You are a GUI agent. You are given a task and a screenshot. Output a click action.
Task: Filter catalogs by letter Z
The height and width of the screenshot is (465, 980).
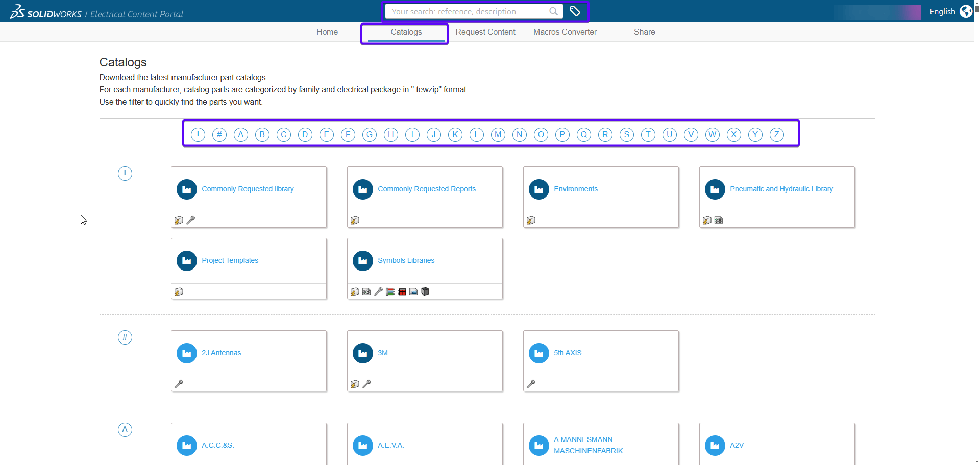click(777, 135)
